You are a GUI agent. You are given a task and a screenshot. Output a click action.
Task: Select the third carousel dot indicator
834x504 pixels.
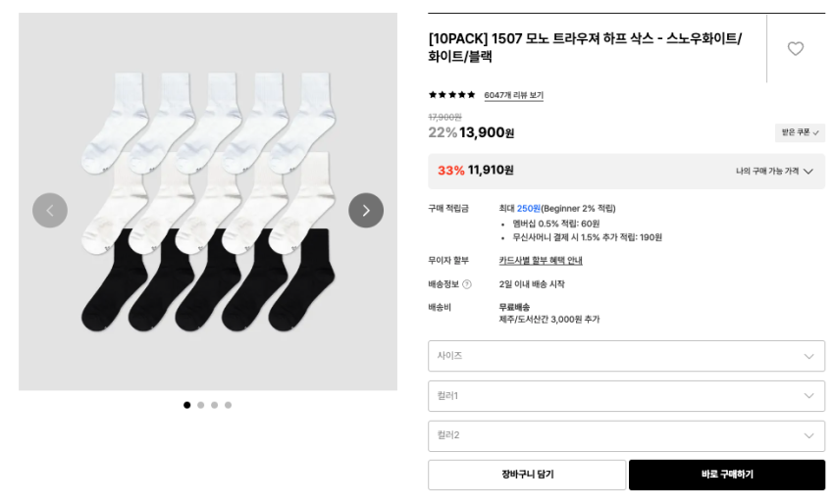(215, 405)
